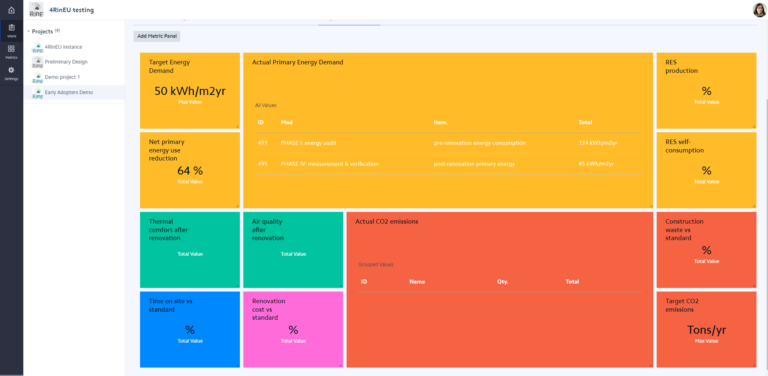Click resize handle of Time on site panel

click(238, 365)
